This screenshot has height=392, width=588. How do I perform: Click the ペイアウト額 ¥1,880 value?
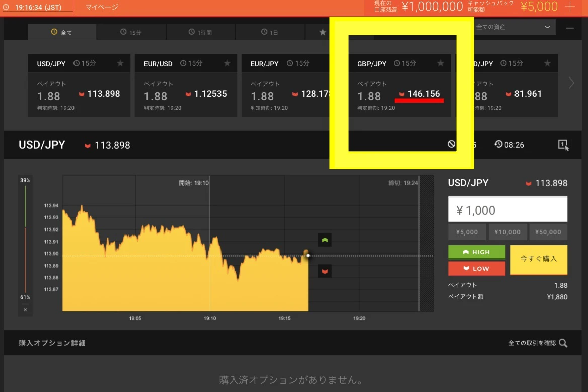[557, 297]
